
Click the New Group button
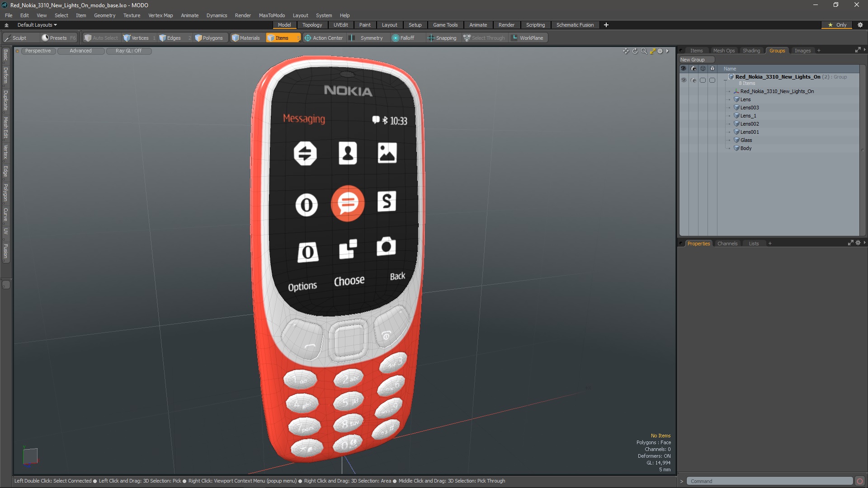(x=696, y=60)
